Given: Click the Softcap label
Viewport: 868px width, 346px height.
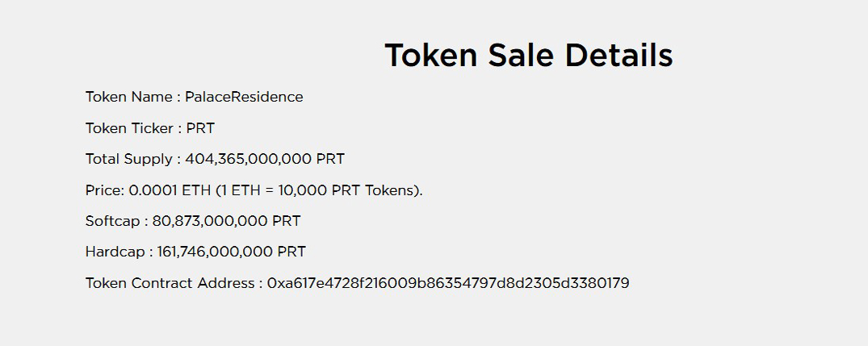Looking at the screenshot, I should coord(113,221).
